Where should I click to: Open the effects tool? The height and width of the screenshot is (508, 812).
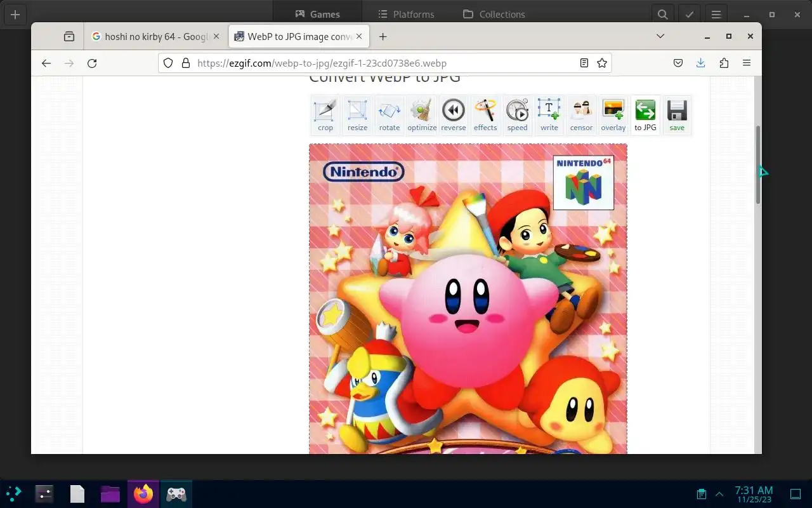tap(485, 115)
